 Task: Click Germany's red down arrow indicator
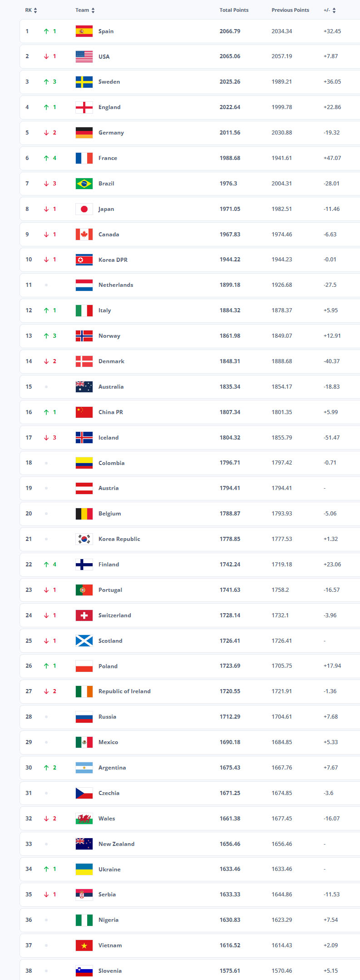46,133
